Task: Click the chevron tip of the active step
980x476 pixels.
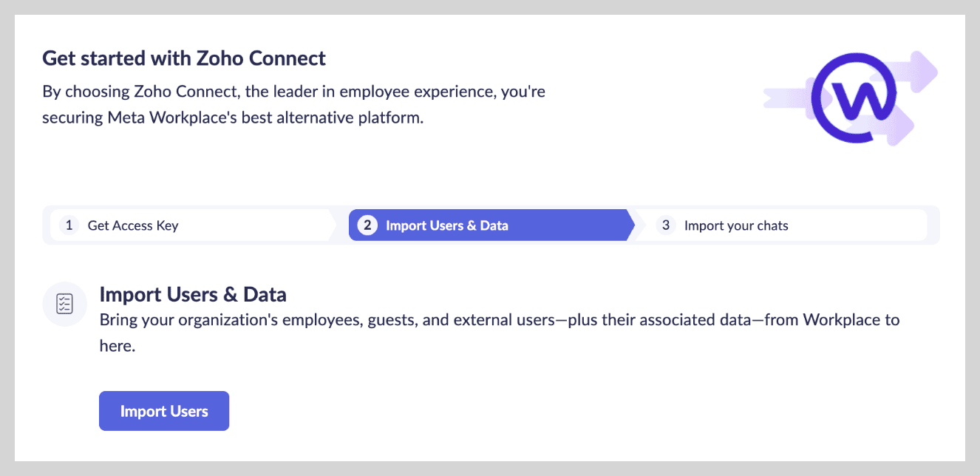Action: point(629,225)
